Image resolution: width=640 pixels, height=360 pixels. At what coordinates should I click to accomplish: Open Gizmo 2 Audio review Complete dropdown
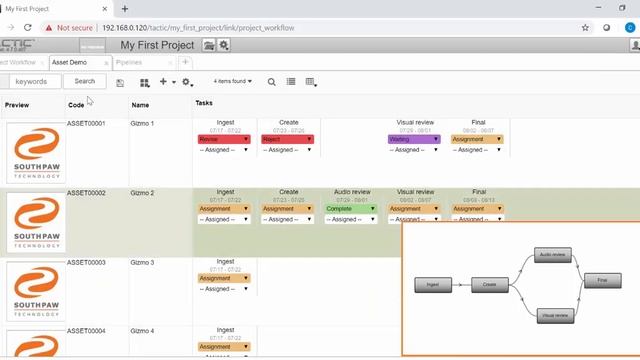pyautogui.click(x=351, y=209)
